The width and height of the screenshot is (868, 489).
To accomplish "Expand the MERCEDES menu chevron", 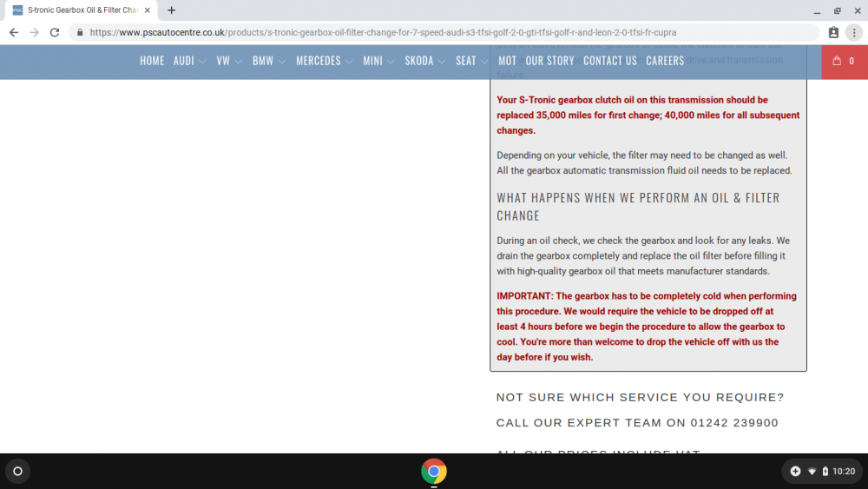I will [349, 62].
